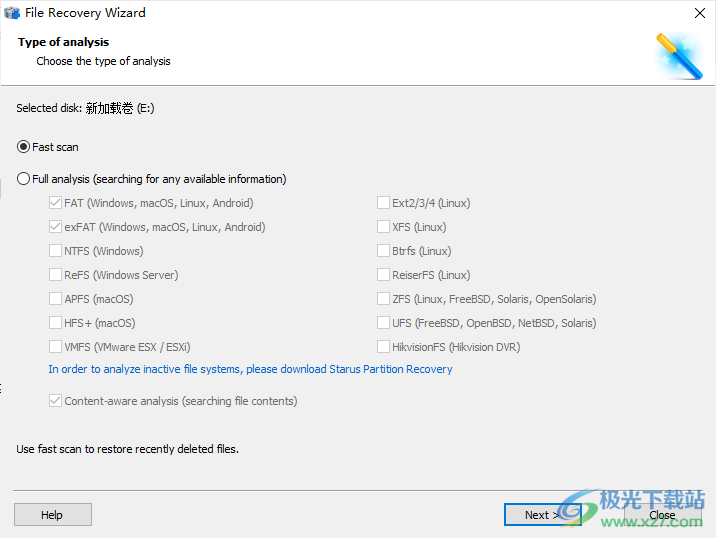Viewport: 716px width, 538px height.
Task: Enable the ZFS file system checkbox
Action: 384,299
